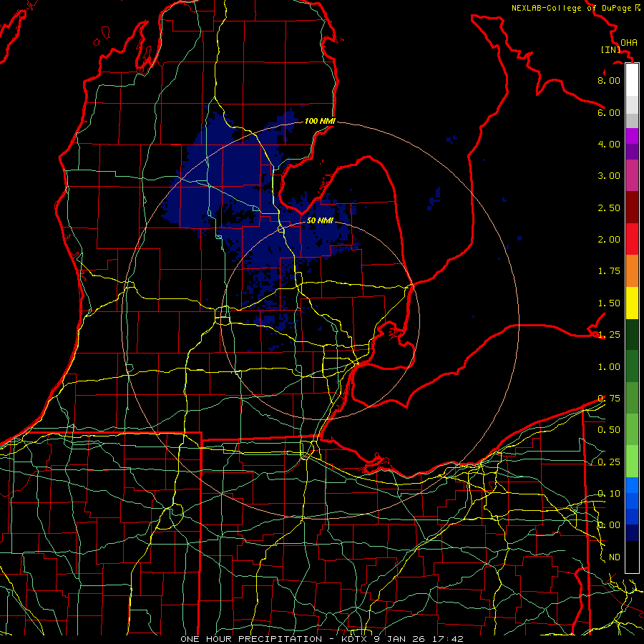Select the yellow legend swatch beside 1.50

632,303
